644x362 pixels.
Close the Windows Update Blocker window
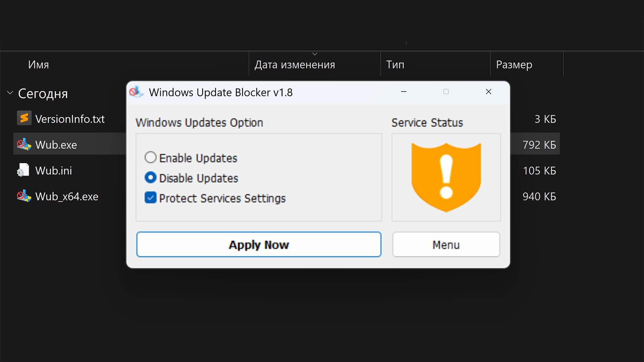(488, 92)
